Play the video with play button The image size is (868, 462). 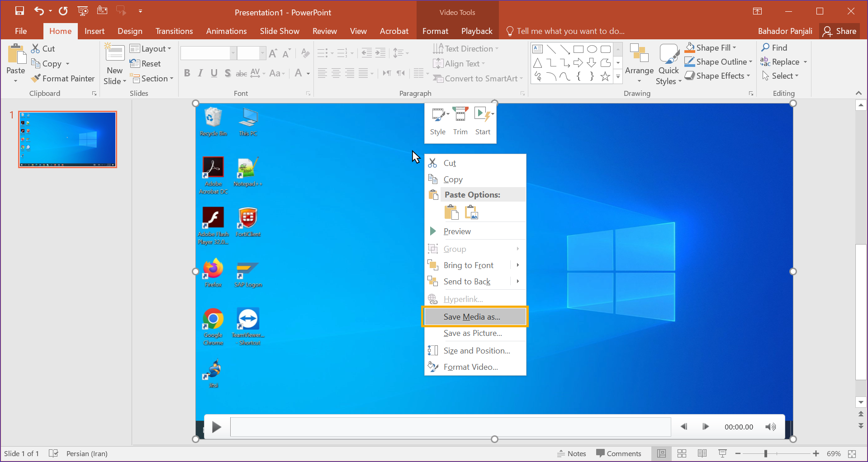pos(217,427)
